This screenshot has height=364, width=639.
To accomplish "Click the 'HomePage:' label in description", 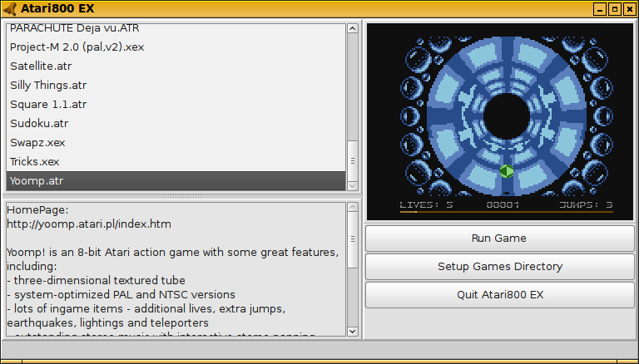I will (x=38, y=210).
